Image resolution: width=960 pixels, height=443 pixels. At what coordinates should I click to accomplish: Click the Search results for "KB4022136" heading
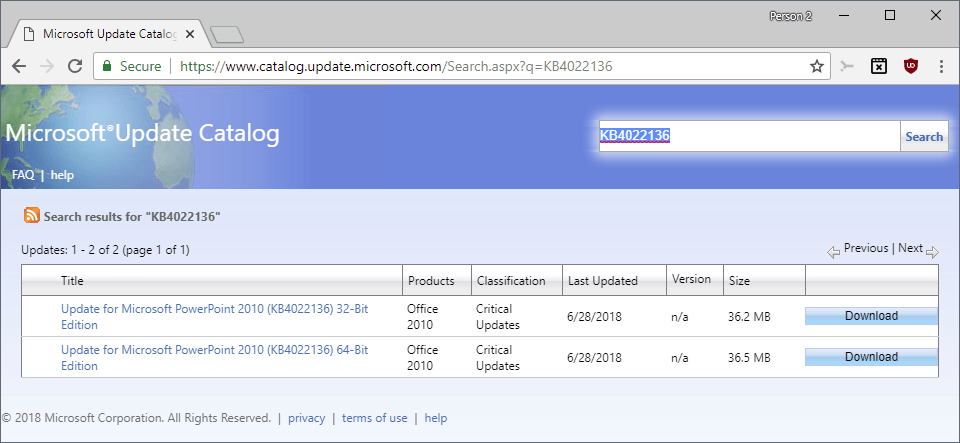(x=132, y=216)
